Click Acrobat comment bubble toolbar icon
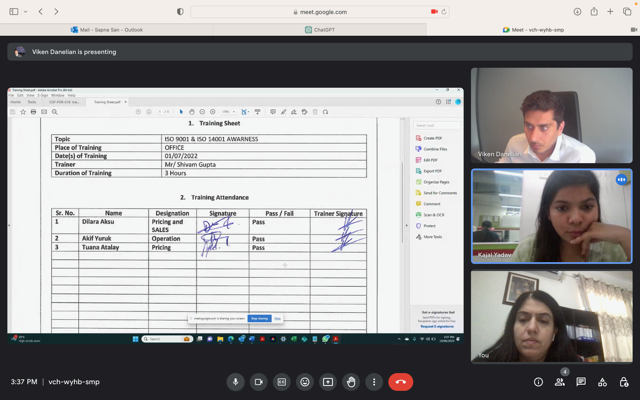Image resolution: width=640 pixels, height=400 pixels. (273, 112)
